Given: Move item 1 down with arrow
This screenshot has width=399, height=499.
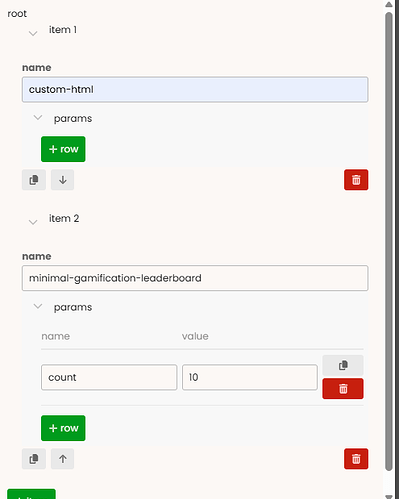Looking at the screenshot, I should (62, 180).
